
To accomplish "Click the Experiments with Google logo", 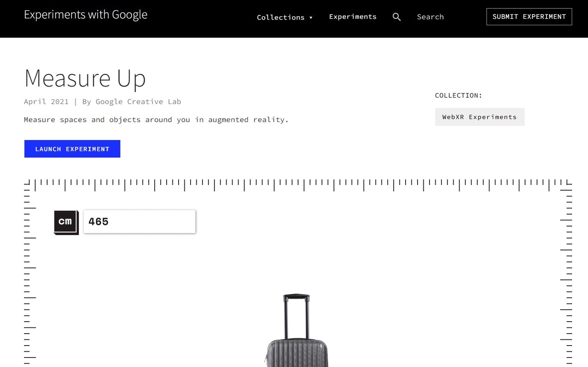I will (86, 15).
